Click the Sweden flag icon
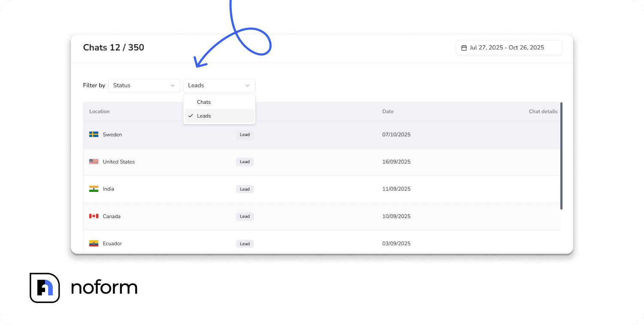 click(94, 134)
